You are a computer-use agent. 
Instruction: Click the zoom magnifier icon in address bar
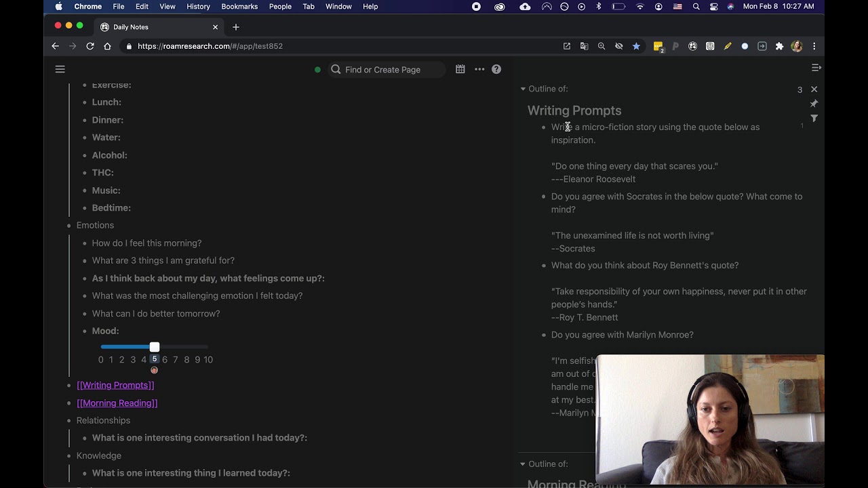pyautogui.click(x=601, y=46)
